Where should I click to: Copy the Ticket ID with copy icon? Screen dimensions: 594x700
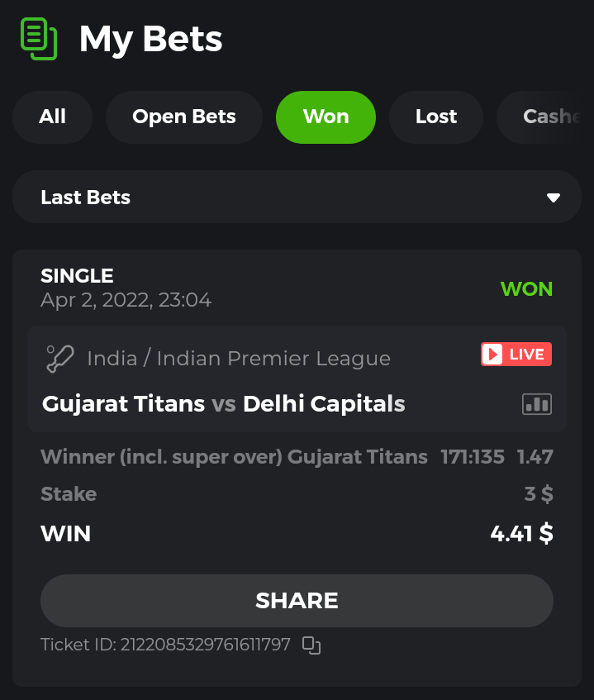coord(311,645)
